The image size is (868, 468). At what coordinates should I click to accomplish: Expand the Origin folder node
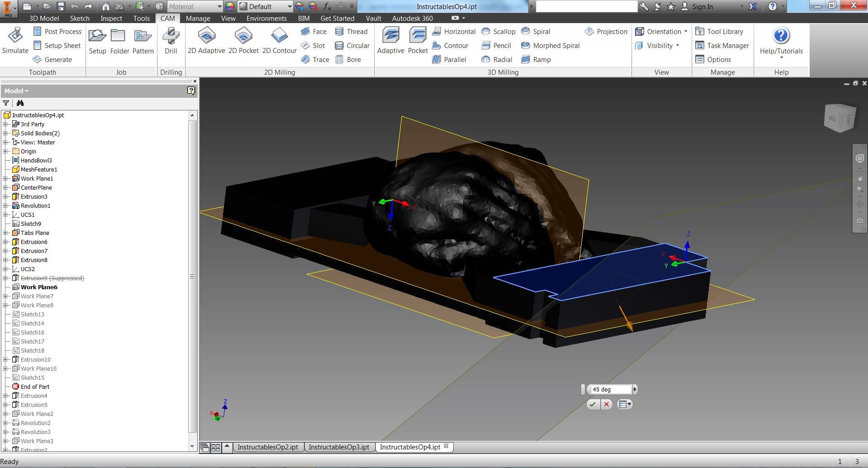tap(5, 151)
